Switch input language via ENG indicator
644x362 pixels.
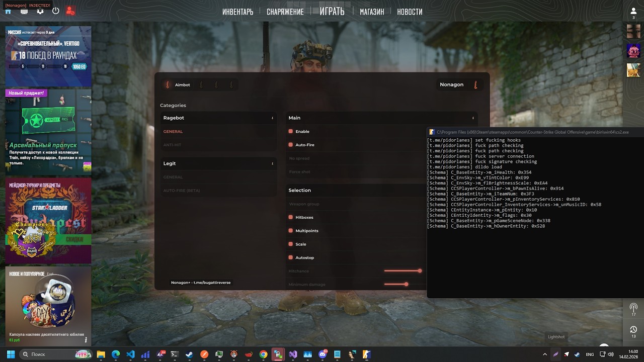tap(590, 354)
